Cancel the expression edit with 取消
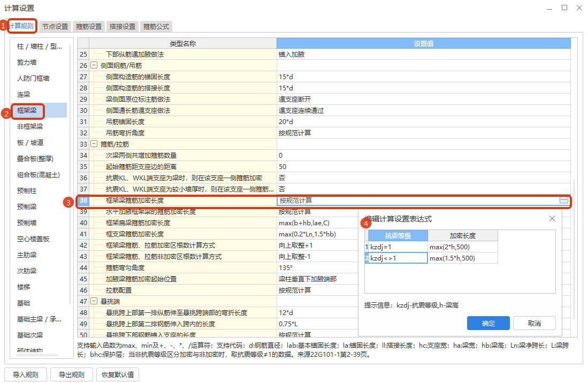 coord(534,323)
